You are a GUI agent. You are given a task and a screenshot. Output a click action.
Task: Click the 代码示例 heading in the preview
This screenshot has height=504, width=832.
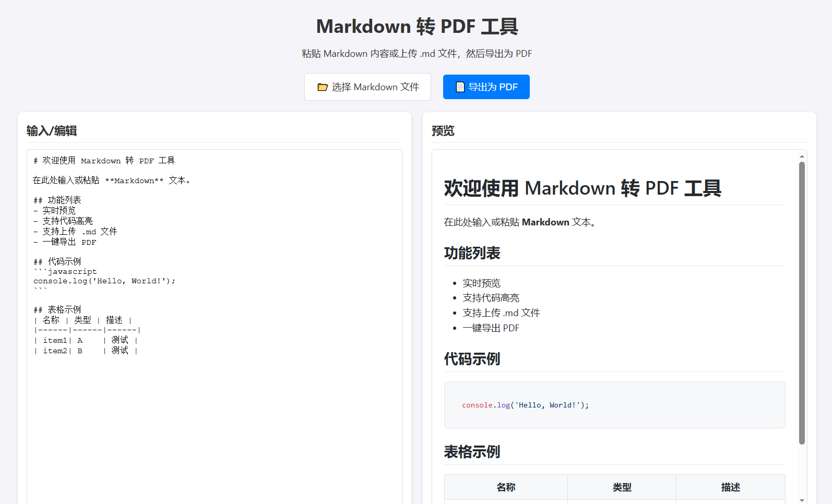(472, 359)
